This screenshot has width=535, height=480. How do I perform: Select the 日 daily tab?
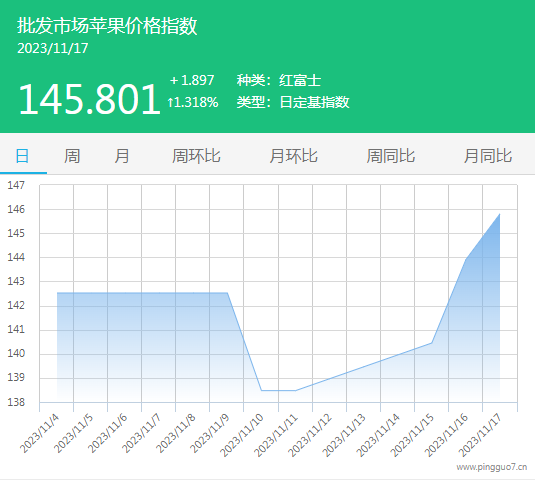[x=23, y=156]
